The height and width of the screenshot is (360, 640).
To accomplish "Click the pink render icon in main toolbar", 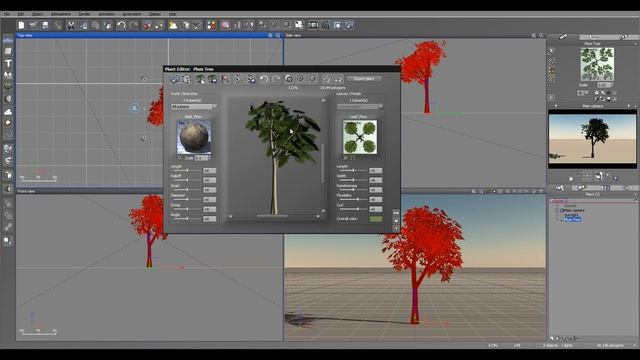I will point(225,25).
